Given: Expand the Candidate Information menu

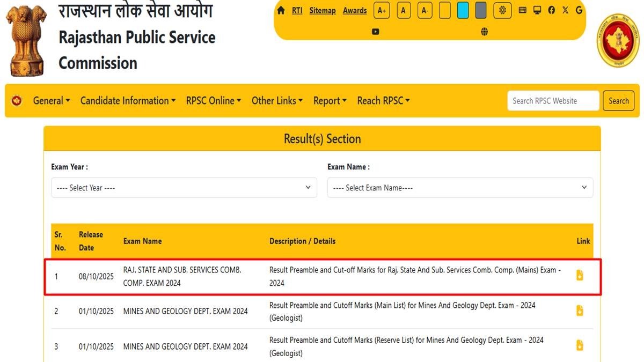Looking at the screenshot, I should [128, 101].
